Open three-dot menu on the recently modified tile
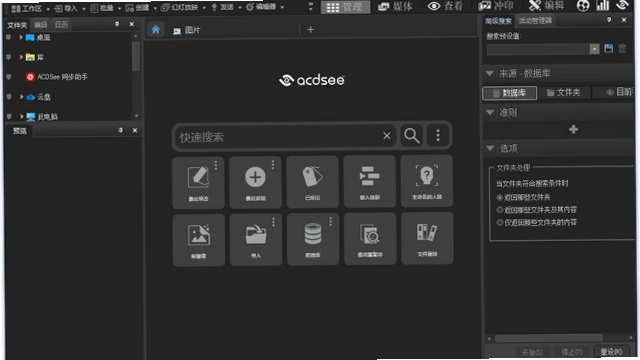The image size is (640, 360). [x=216, y=165]
